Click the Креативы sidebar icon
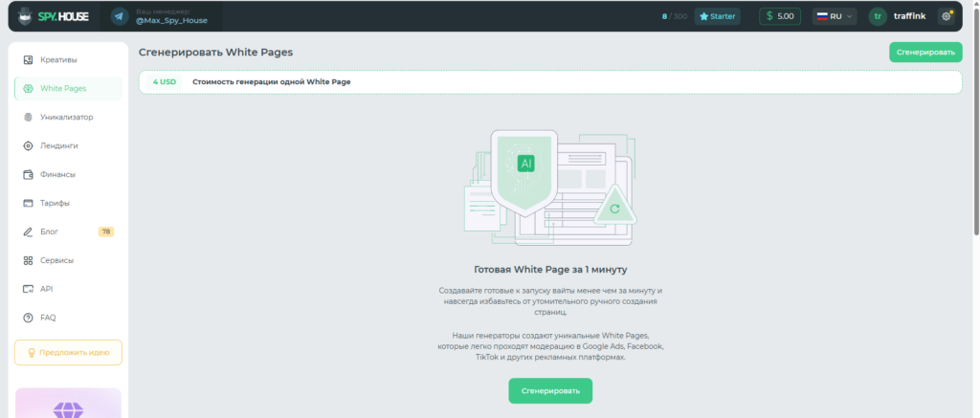The height and width of the screenshot is (418, 980). click(28, 60)
